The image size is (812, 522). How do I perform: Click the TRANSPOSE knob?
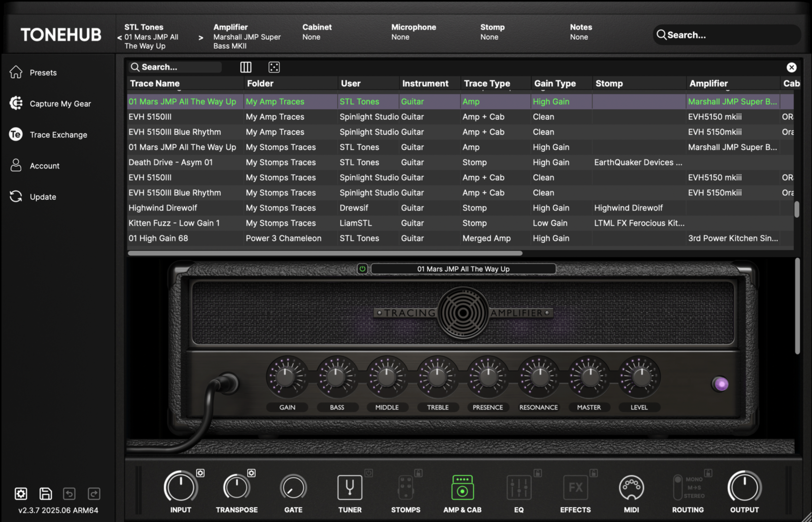236,487
